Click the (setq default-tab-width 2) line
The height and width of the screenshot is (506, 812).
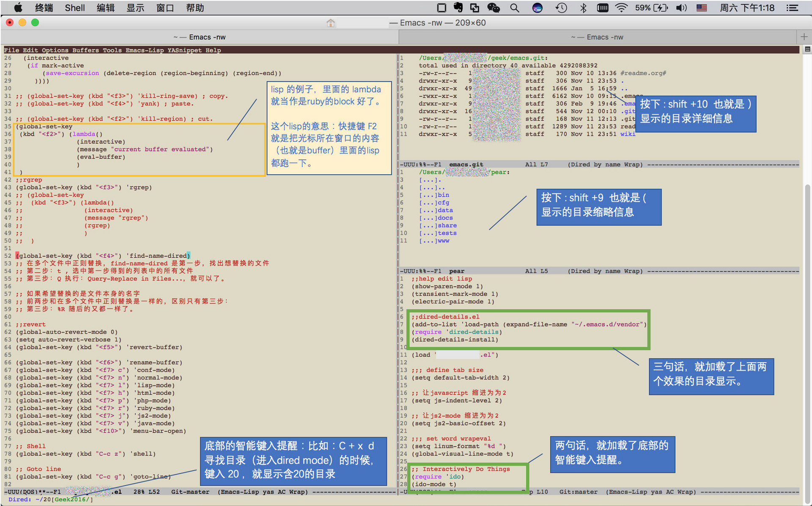461,378
